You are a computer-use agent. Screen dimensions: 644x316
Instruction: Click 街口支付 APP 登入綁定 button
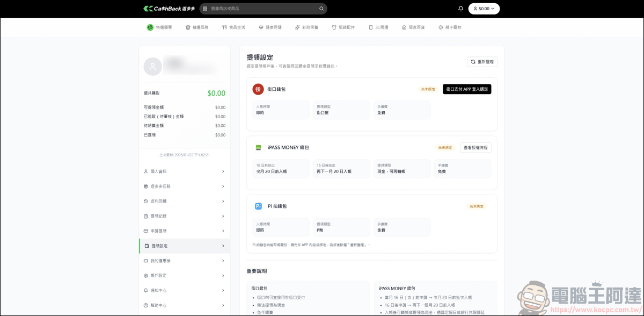click(467, 89)
